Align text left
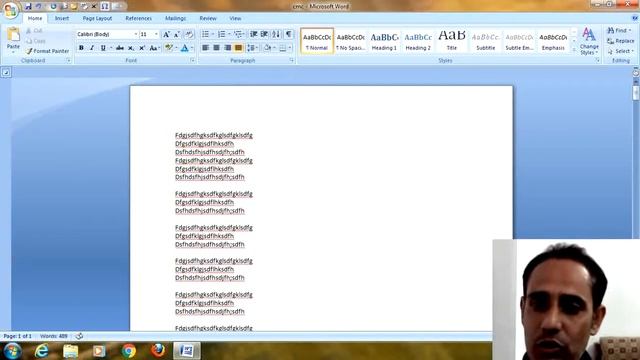Image resolution: width=640 pixels, height=360 pixels. (205, 48)
